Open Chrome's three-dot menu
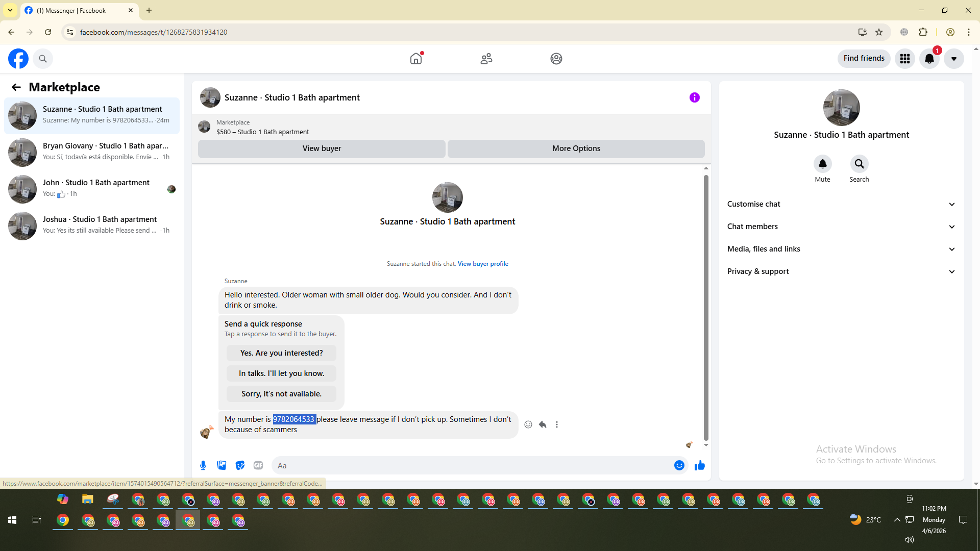The height and width of the screenshot is (551, 980). [x=969, y=32]
